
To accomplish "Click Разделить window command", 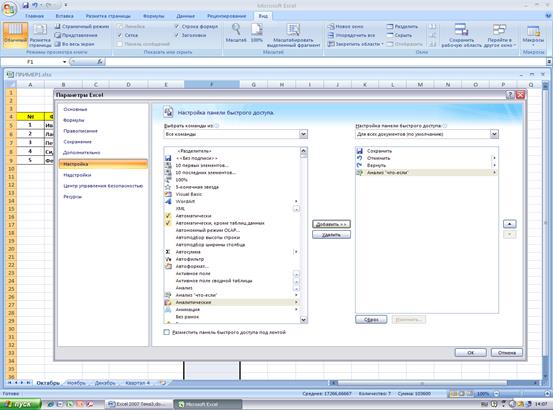I will point(402,26).
